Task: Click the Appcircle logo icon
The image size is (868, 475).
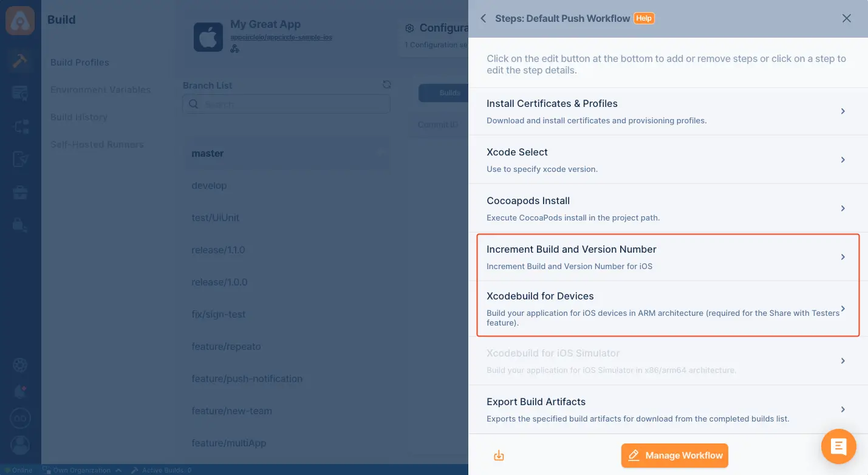Action: 20,19
